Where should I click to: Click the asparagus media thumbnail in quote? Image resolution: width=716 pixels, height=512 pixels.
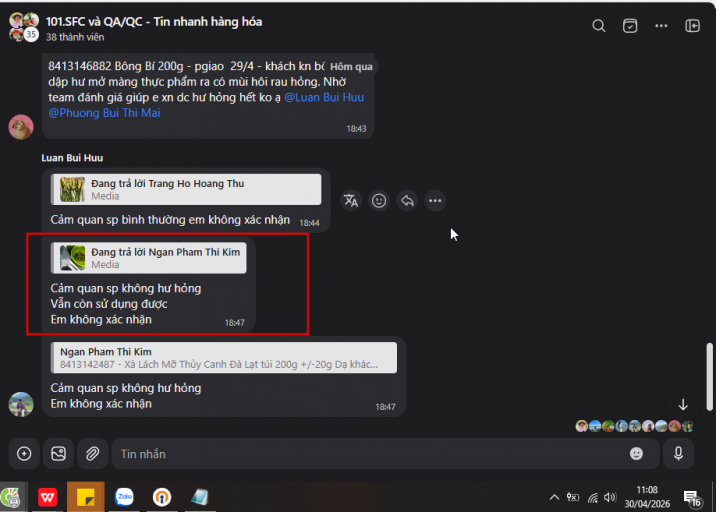click(x=73, y=190)
